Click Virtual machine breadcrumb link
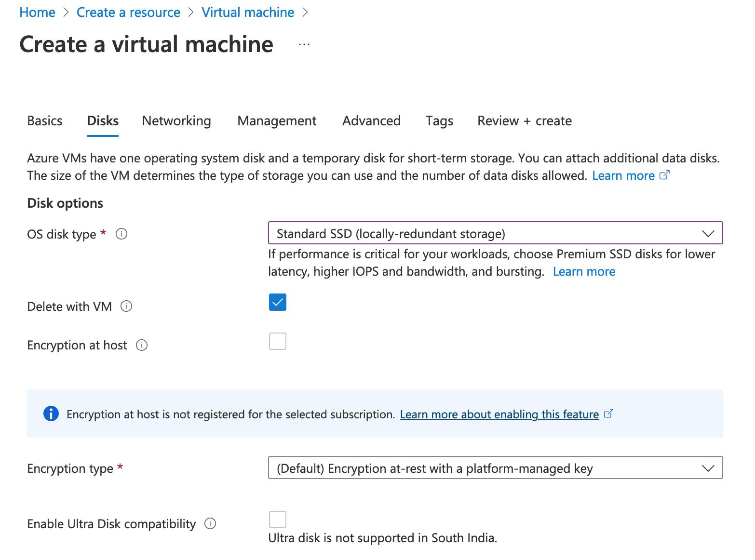The width and height of the screenshot is (755, 560). pos(248,13)
